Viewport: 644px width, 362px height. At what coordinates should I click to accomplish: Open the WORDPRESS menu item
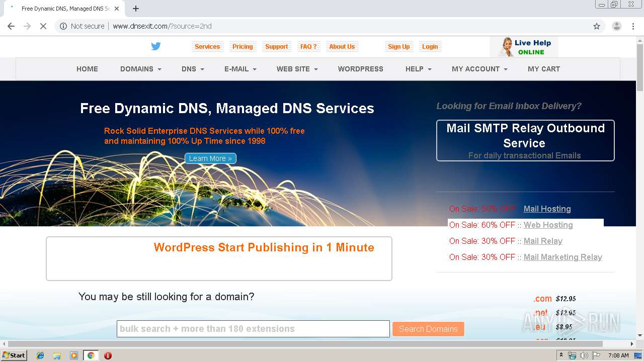pyautogui.click(x=361, y=69)
